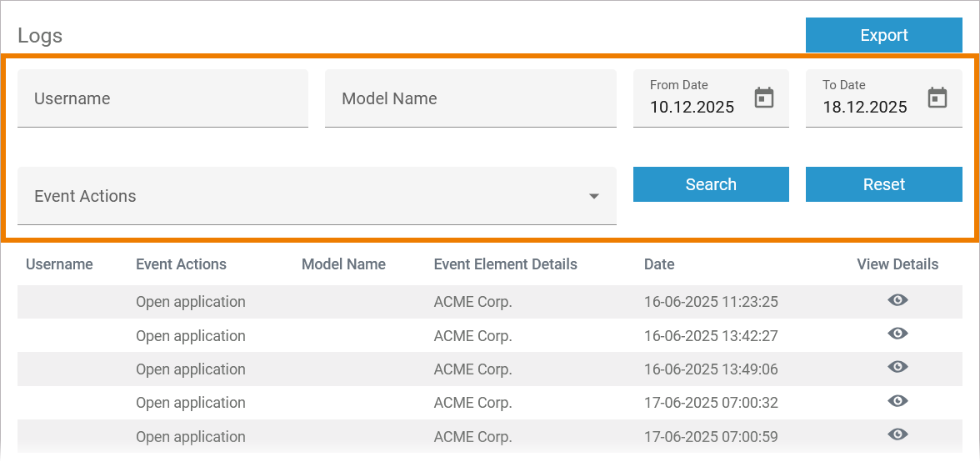View details of the 17-06-2025 07:00:32 entry
The image size is (980, 462).
pyautogui.click(x=897, y=401)
